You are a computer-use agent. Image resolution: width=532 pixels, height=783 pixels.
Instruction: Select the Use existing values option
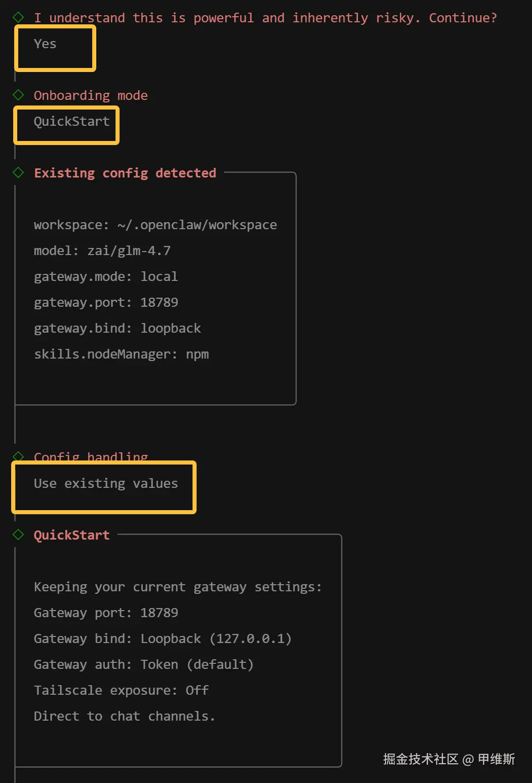coord(105,484)
